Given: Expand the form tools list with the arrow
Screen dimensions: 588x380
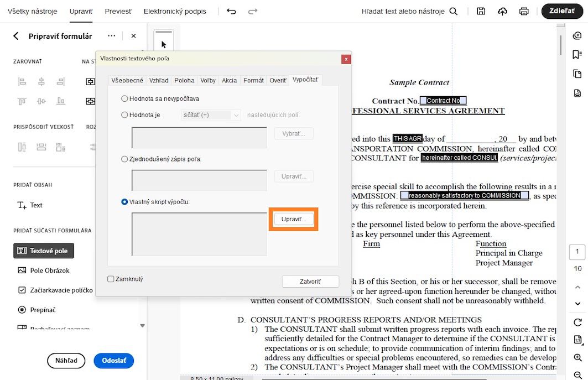Looking at the screenshot, I should point(142,326).
